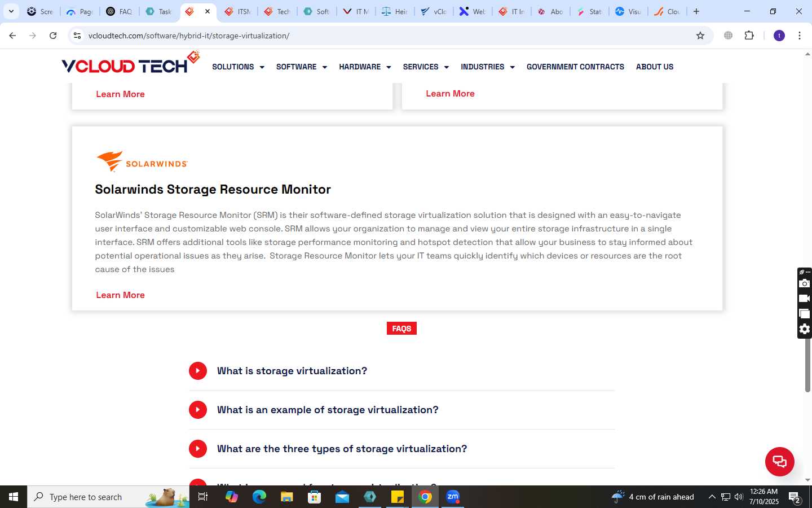
Task: Switch to Google Chrome in the taskbar
Action: coord(425,497)
